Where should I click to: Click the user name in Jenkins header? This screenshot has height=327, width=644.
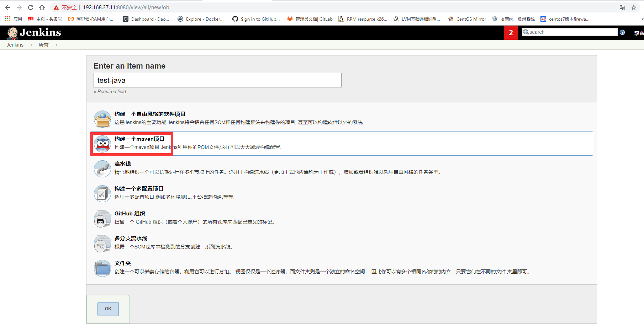pos(639,33)
